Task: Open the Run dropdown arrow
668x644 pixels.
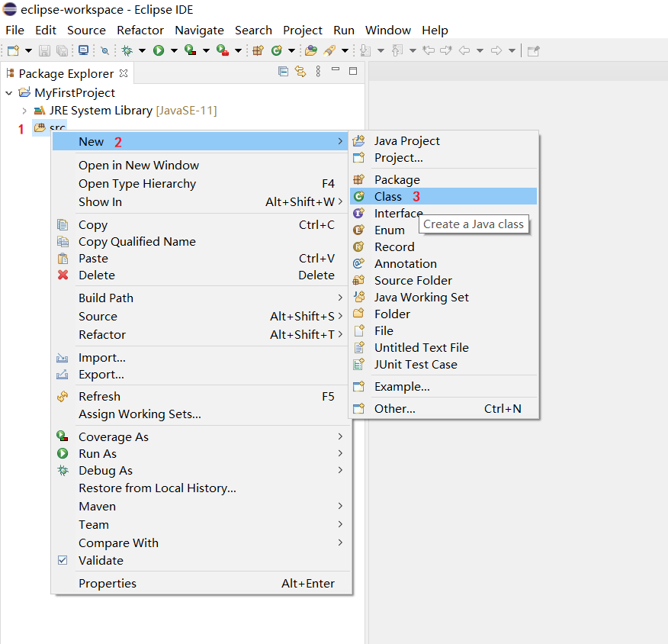Action: coord(174,50)
